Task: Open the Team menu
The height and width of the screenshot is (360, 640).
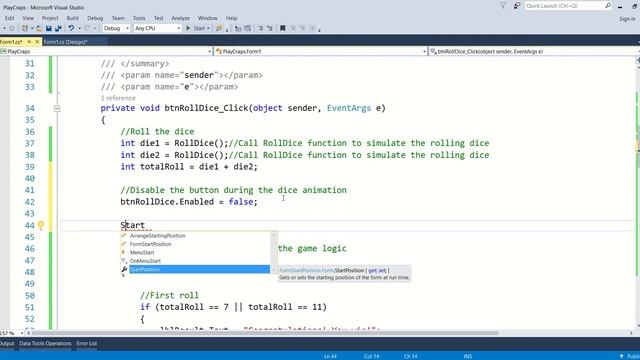Action: point(118,18)
